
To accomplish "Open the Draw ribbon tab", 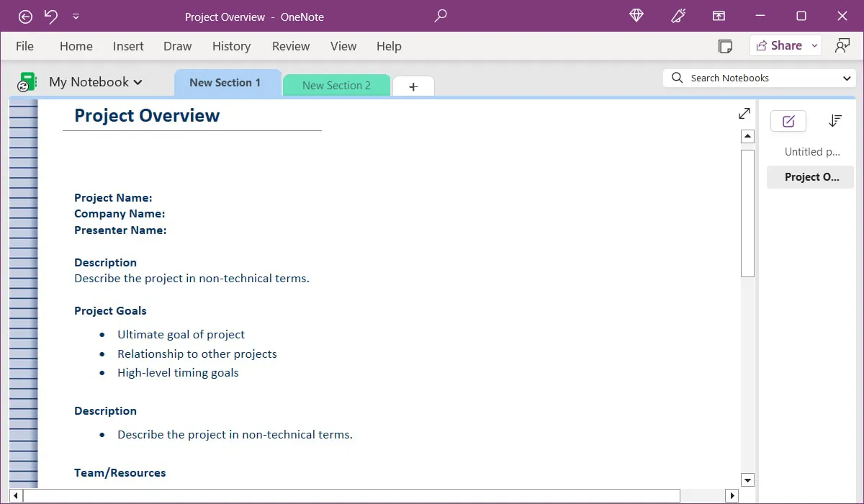I will coord(177,46).
